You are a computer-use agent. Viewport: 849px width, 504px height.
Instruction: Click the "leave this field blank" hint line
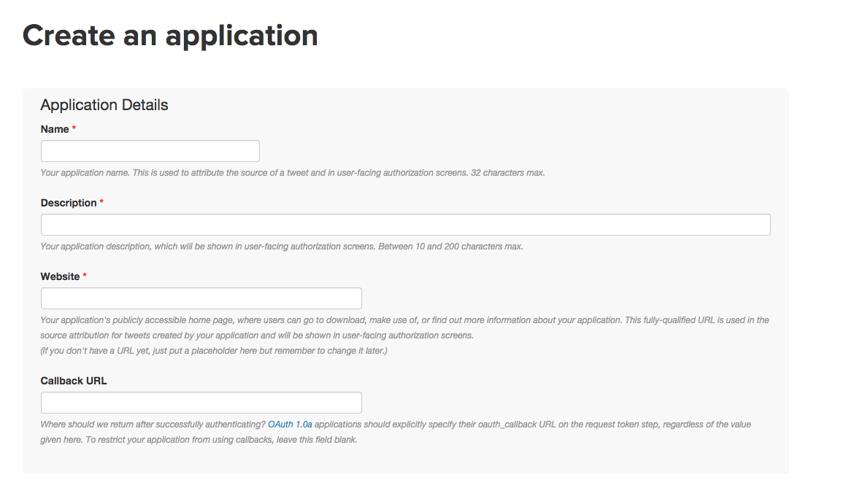(199, 440)
